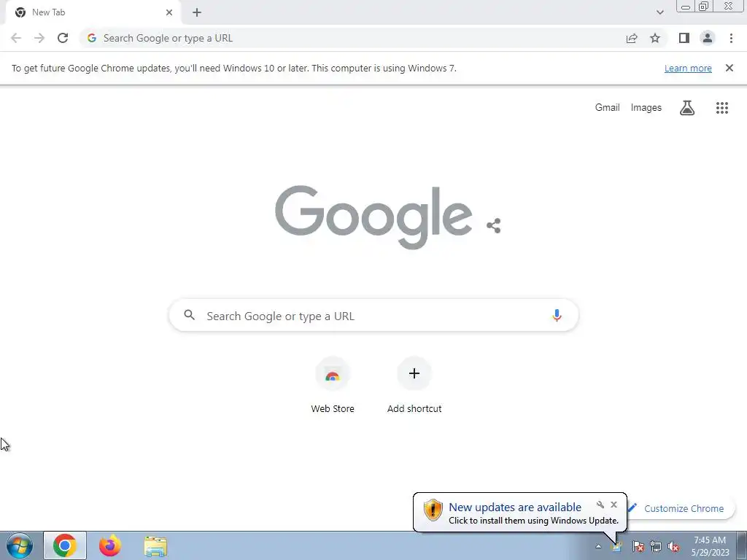Open the Search Labs flask icon
The image size is (747, 560).
[x=687, y=108]
